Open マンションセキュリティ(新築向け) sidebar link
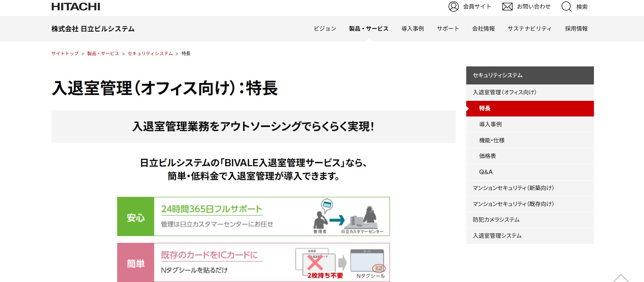This screenshot has height=282, width=644. click(x=530, y=188)
